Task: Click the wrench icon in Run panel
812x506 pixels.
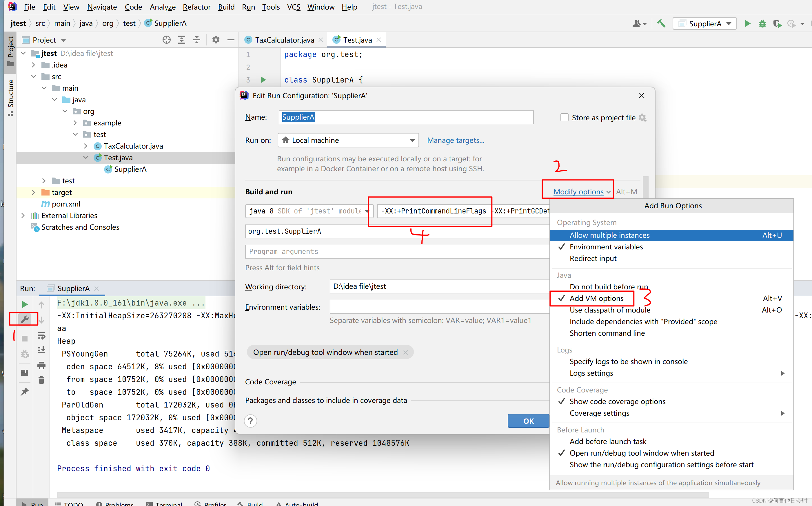Action: (24, 319)
